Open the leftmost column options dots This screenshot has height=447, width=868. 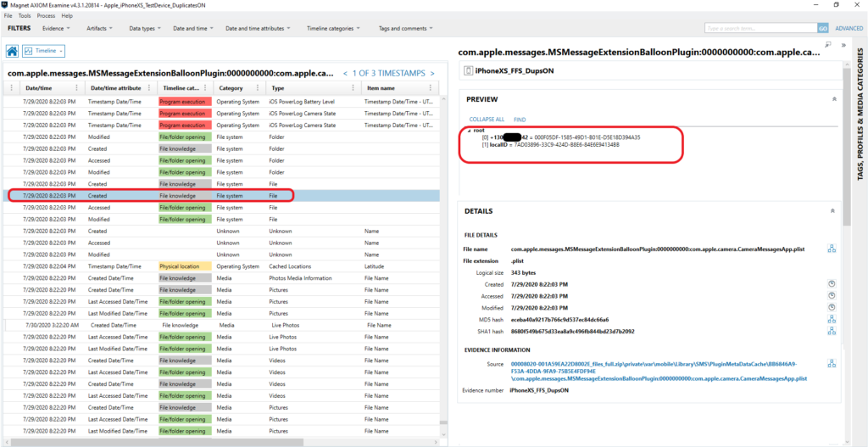coord(11,88)
